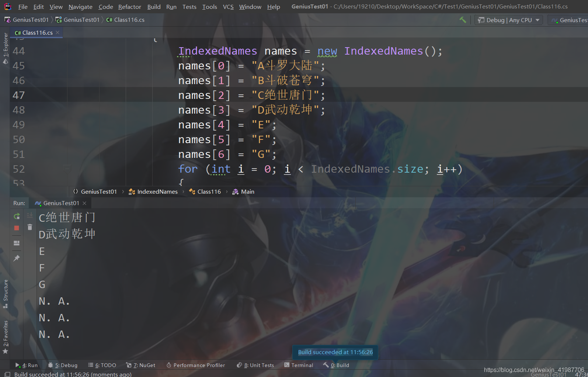Open the Build menu
Image resolution: width=588 pixels, height=377 pixels.
[x=154, y=7]
